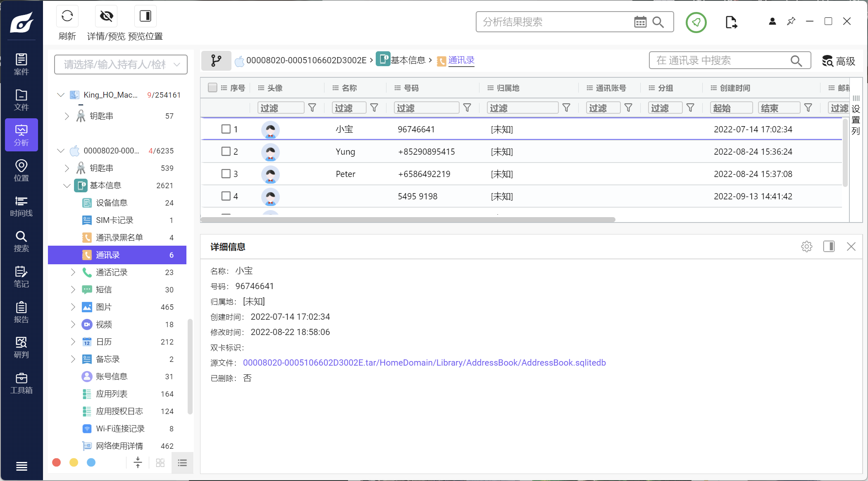Screen dimensions: 868x481
Task: Open the detail panel settings gear
Action: 806,247
